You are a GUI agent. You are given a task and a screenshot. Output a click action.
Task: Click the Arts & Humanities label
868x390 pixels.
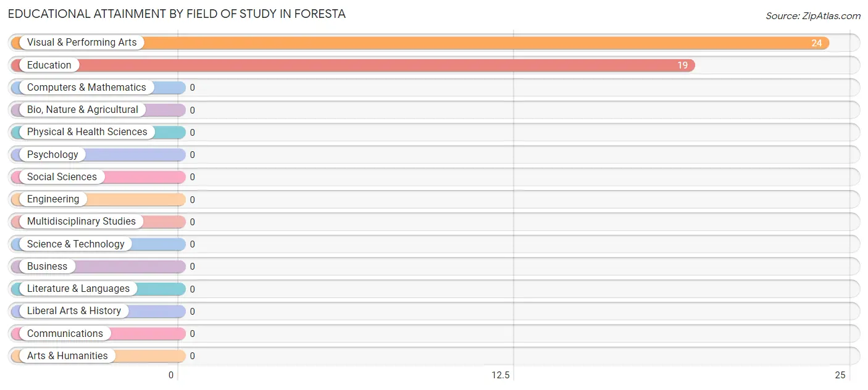click(x=67, y=355)
